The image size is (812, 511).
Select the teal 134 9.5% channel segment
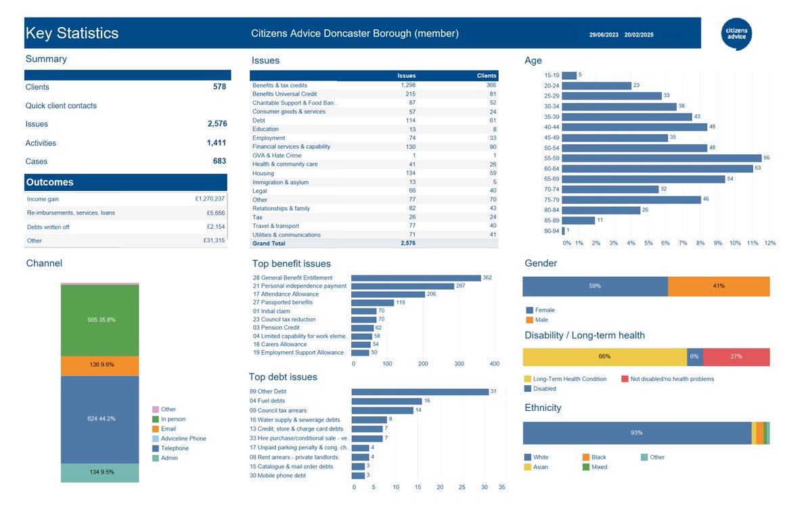[100, 473]
